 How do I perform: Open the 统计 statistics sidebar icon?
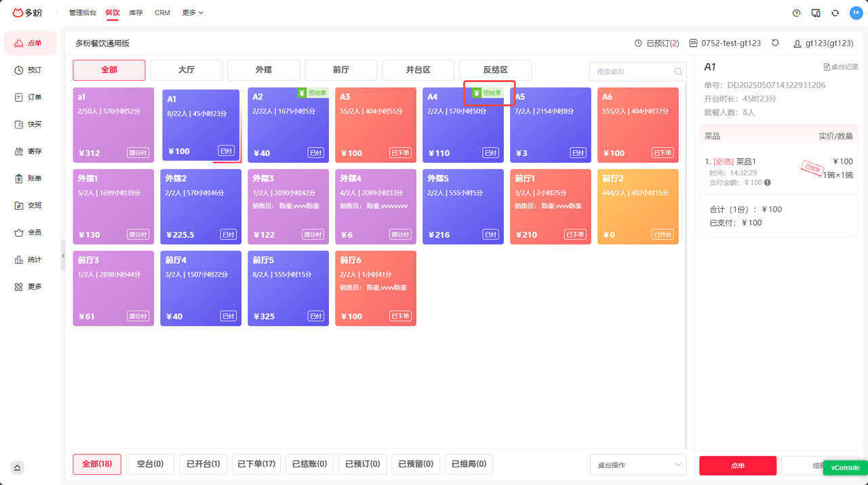pyautogui.click(x=28, y=260)
